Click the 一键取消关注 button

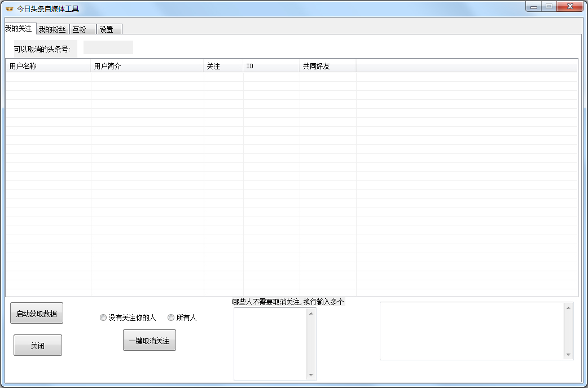[x=149, y=341]
